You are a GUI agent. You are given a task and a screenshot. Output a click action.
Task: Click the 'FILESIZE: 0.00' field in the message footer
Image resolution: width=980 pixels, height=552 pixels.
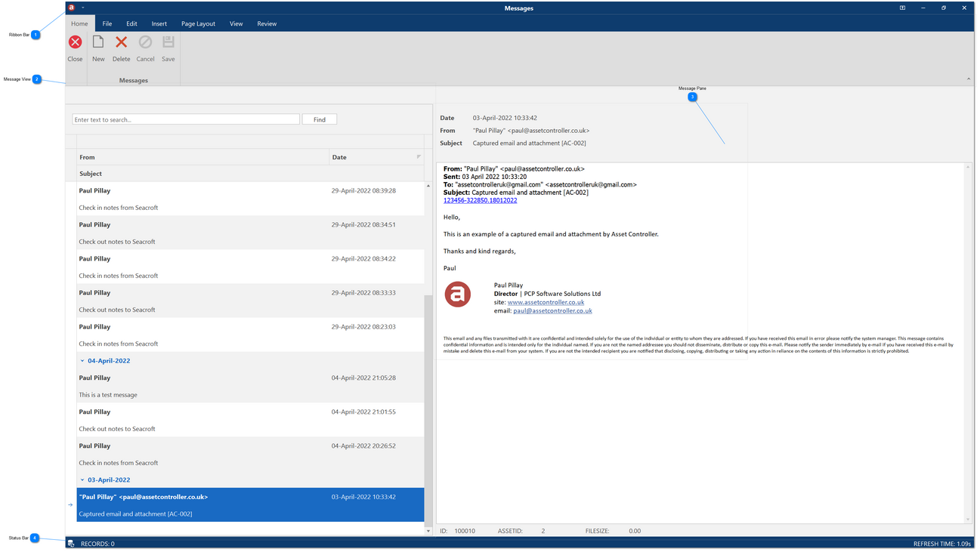tap(613, 531)
